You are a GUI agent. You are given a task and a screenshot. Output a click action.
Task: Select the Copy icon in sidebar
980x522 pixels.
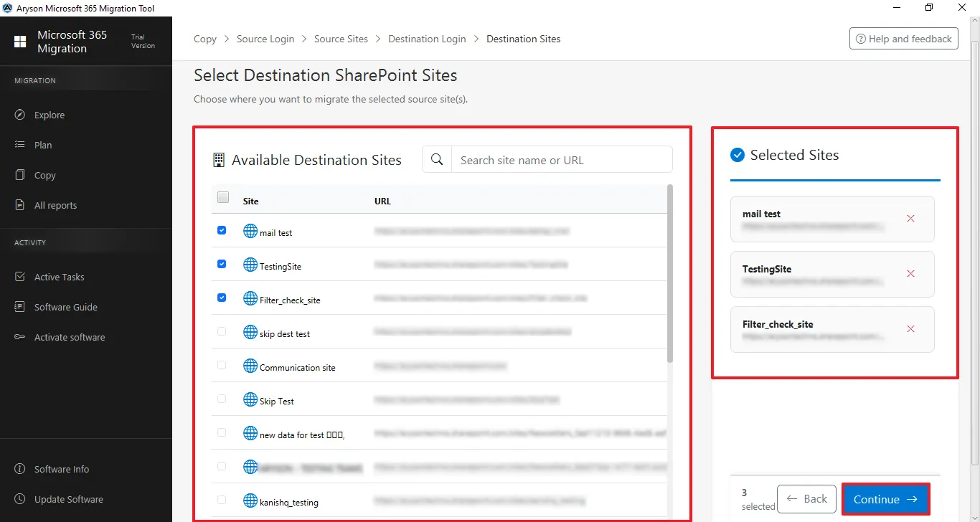pyautogui.click(x=20, y=175)
